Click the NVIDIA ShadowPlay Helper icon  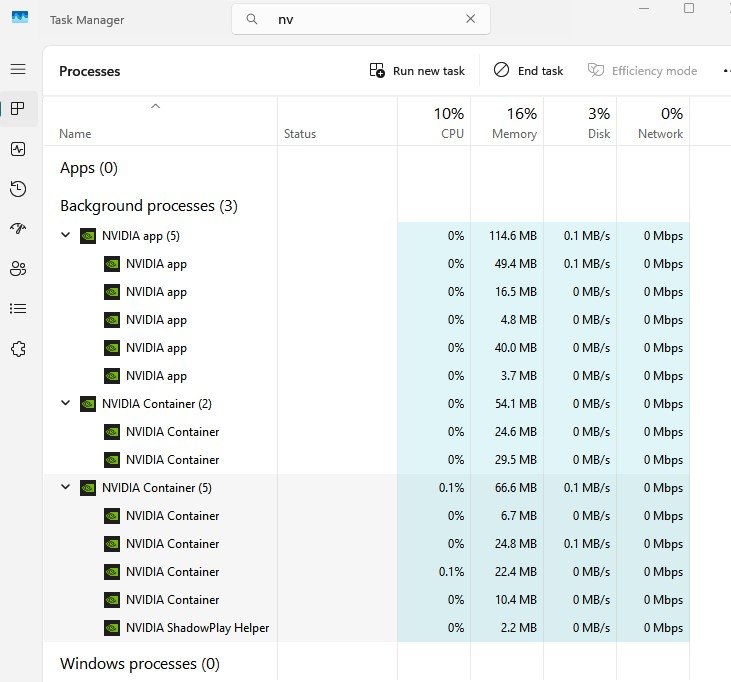coord(112,628)
